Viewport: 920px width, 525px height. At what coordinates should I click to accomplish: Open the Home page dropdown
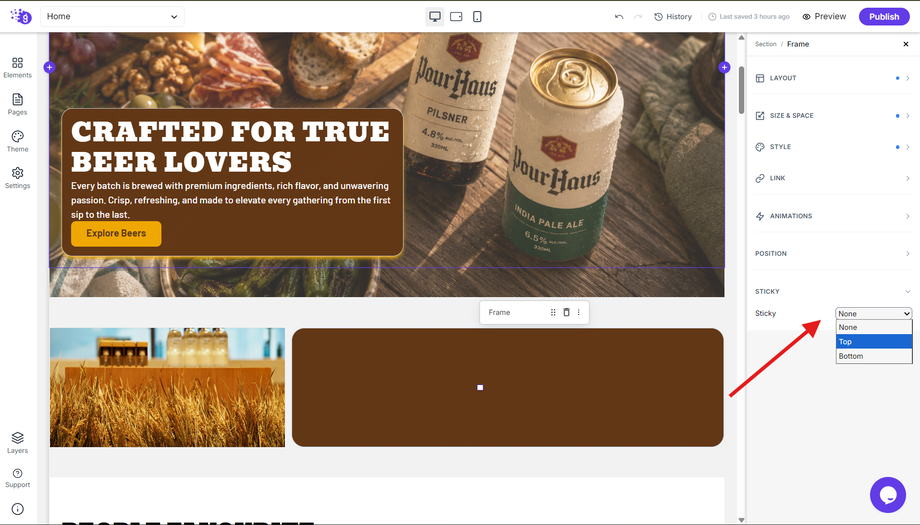[x=112, y=16]
